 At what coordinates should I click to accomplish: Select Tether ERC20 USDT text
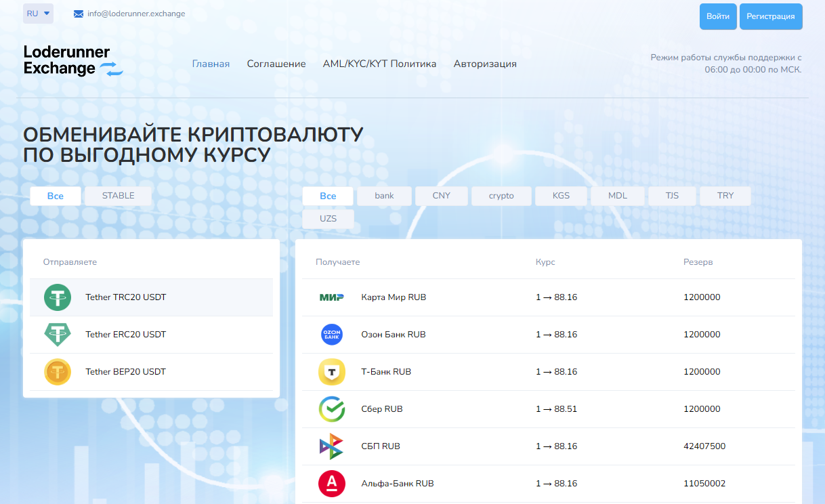click(126, 335)
